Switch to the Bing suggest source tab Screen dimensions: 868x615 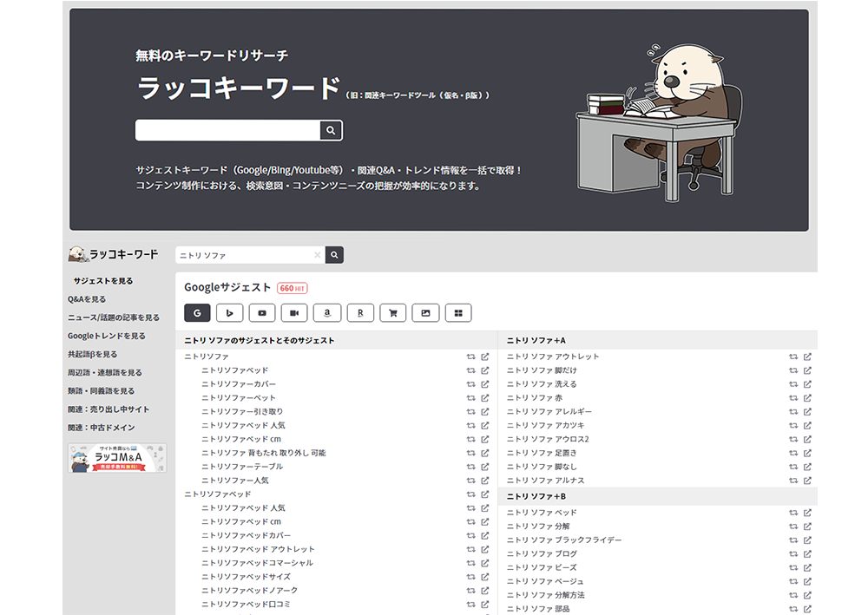[230, 313]
